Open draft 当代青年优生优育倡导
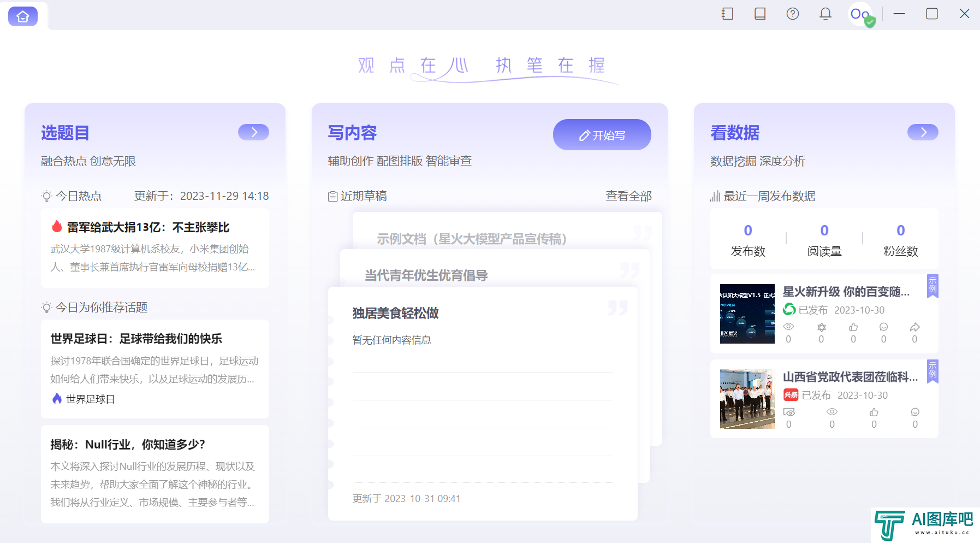The image size is (980, 543). tap(426, 275)
